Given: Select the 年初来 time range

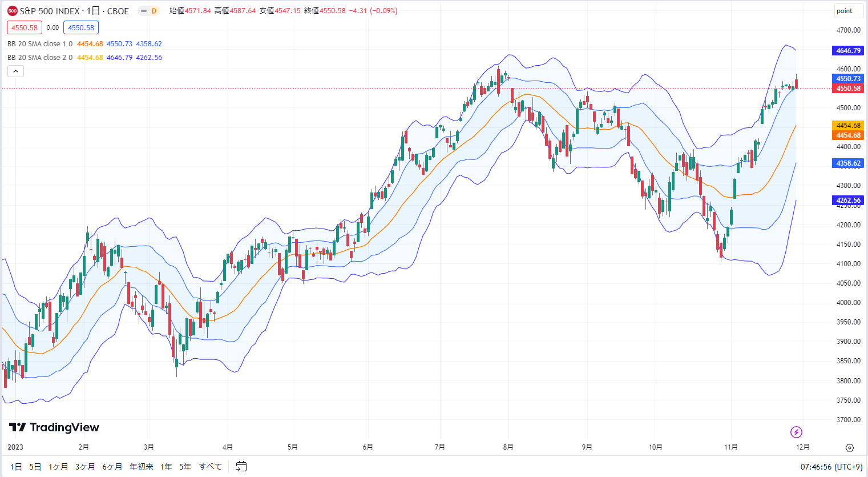Looking at the screenshot, I should [142, 467].
